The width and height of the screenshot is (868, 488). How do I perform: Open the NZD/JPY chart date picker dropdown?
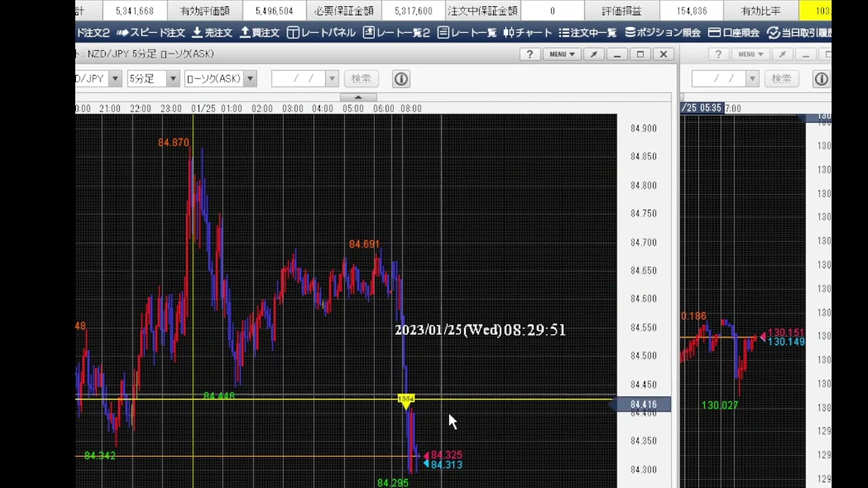(x=332, y=79)
